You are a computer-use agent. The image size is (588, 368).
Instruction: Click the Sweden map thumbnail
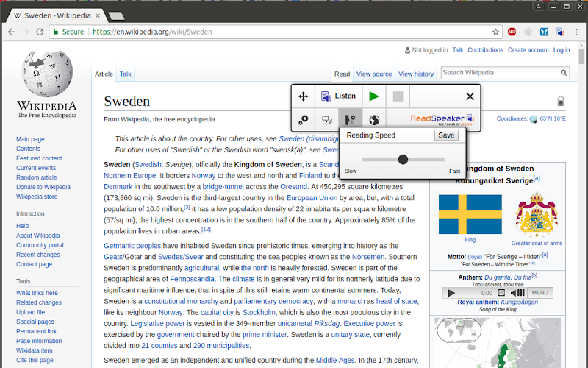pos(498,343)
